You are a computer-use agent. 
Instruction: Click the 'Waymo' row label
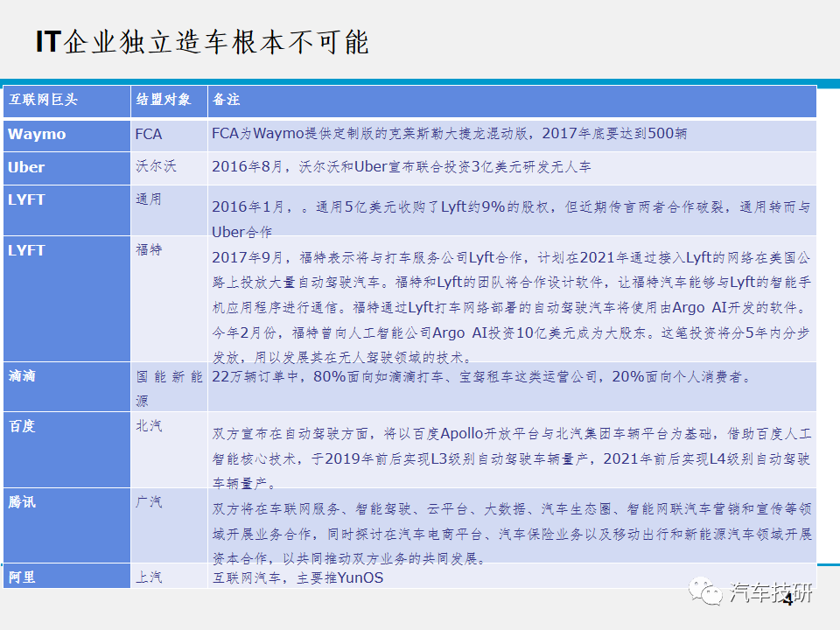tap(37, 134)
